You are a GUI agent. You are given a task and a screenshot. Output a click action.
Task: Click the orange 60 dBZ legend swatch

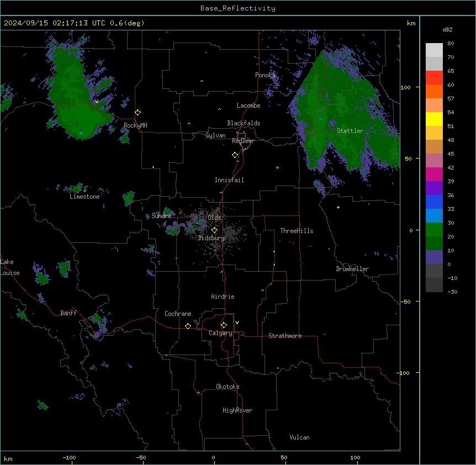coord(434,91)
